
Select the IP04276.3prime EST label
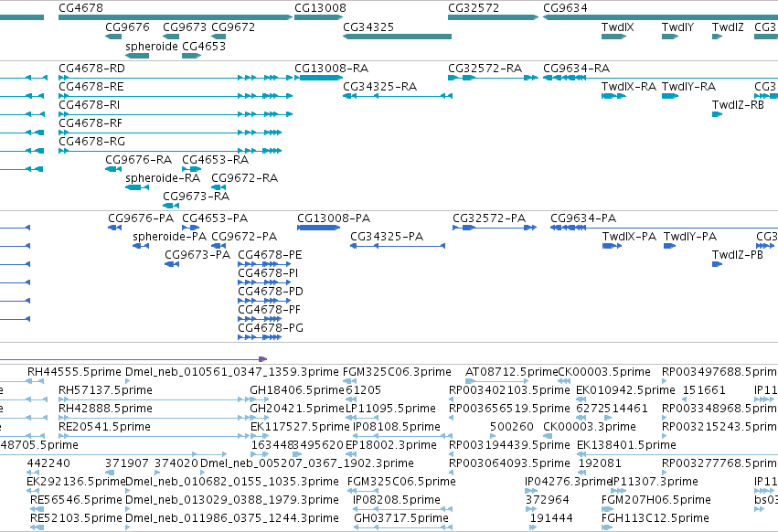(568, 482)
